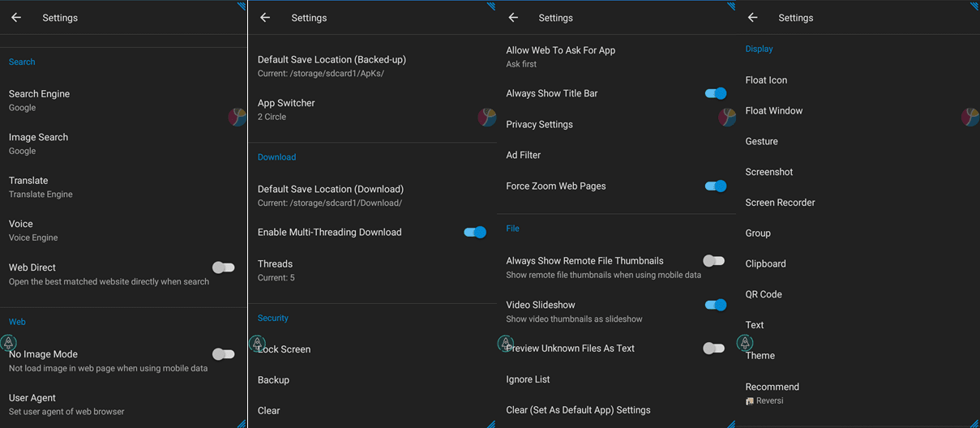The height and width of the screenshot is (428, 980).
Task: Enable the Web Direct switch
Action: (x=223, y=267)
